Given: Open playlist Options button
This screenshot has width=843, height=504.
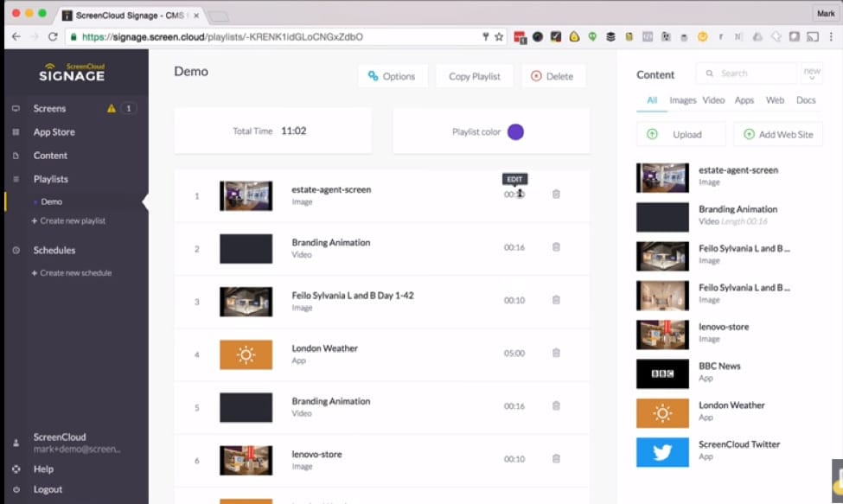Looking at the screenshot, I should (393, 76).
